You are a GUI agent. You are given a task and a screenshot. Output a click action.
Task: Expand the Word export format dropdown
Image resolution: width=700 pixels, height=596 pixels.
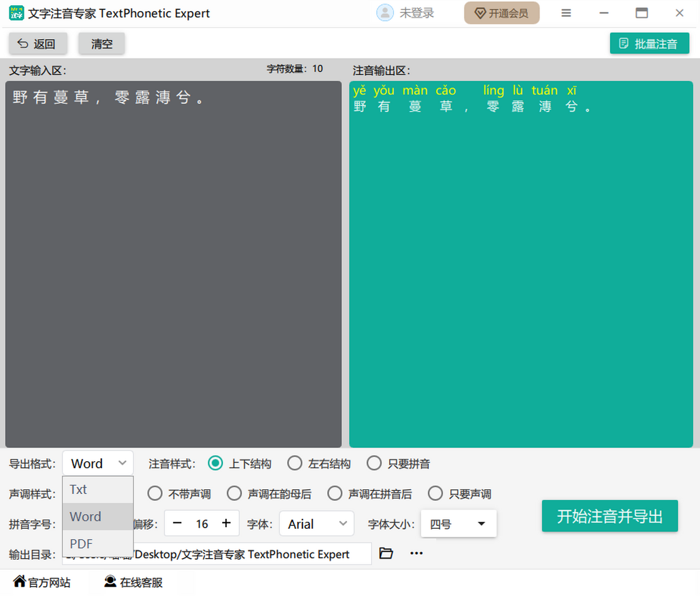tap(98, 463)
